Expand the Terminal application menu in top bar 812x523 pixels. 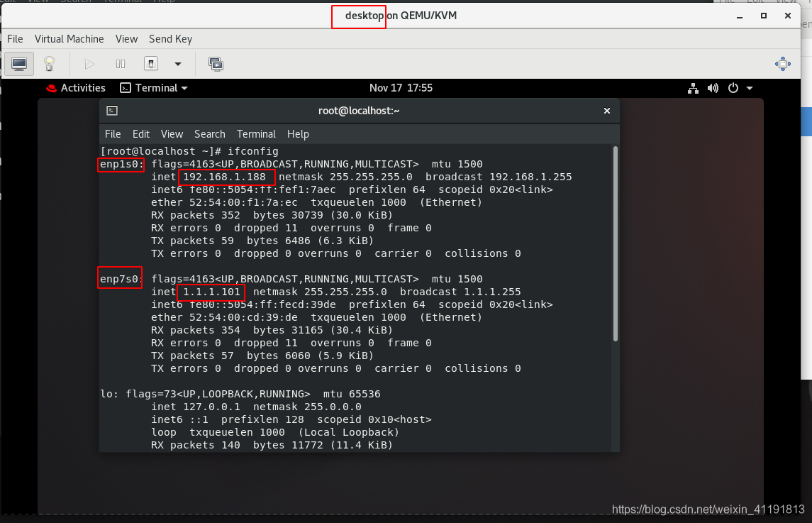tap(154, 87)
